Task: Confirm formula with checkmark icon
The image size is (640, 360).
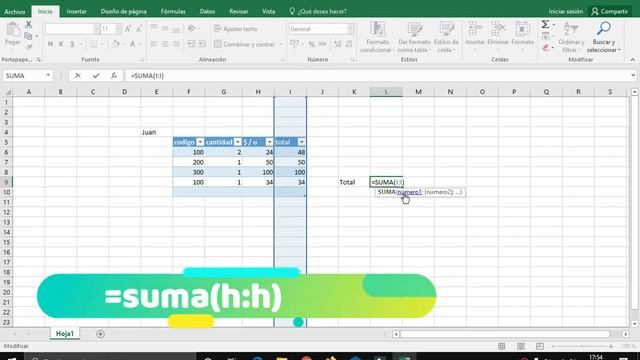Action: point(96,76)
